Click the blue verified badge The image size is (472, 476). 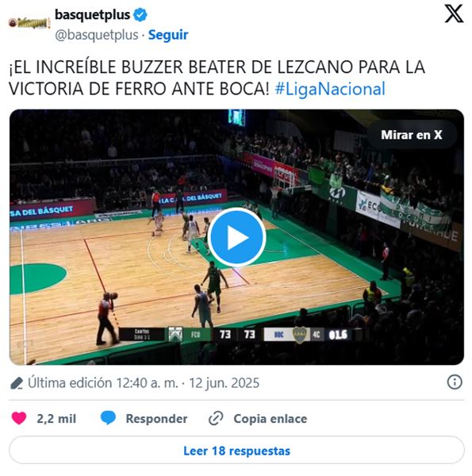point(140,15)
